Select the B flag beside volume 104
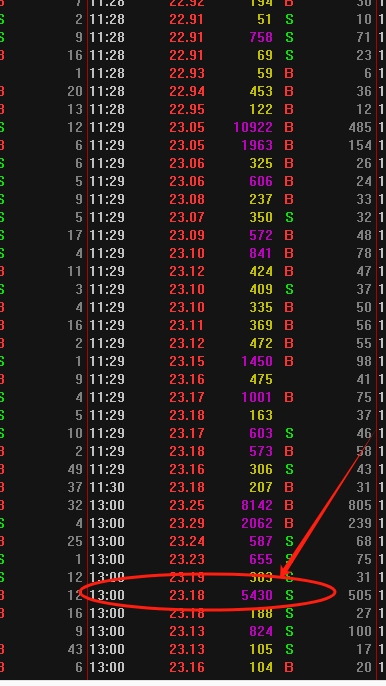386x686 pixels. (289, 667)
